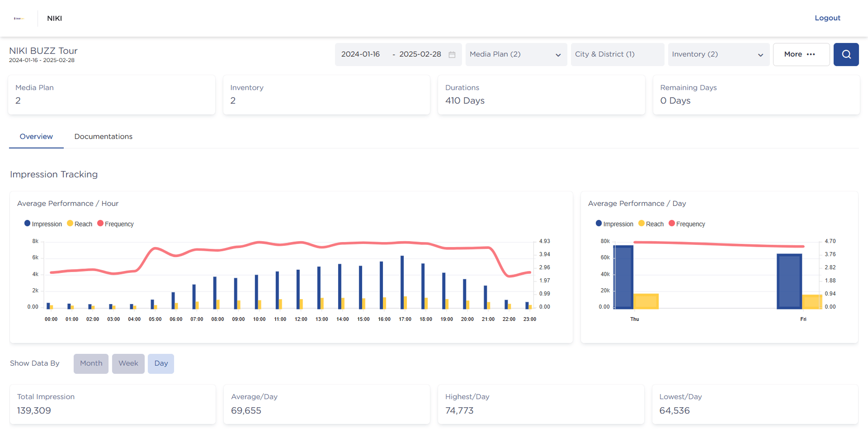Viewport: 868px width, 429px height.
Task: Open the More filters button
Action: [801, 54]
